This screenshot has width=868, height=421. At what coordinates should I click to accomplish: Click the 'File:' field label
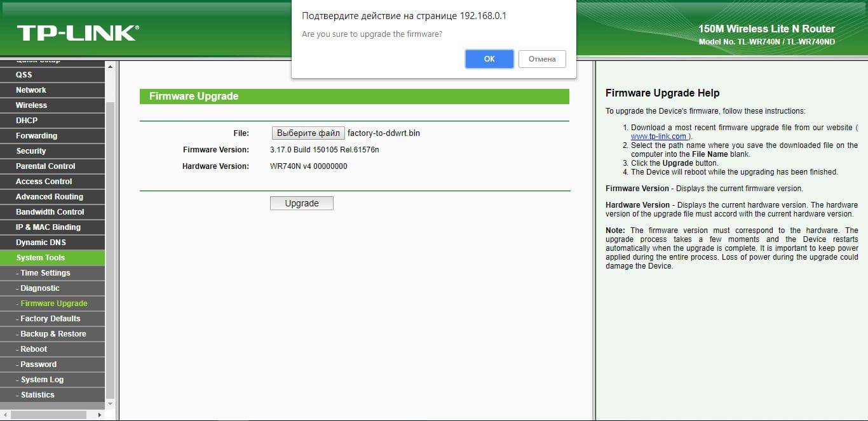241,133
